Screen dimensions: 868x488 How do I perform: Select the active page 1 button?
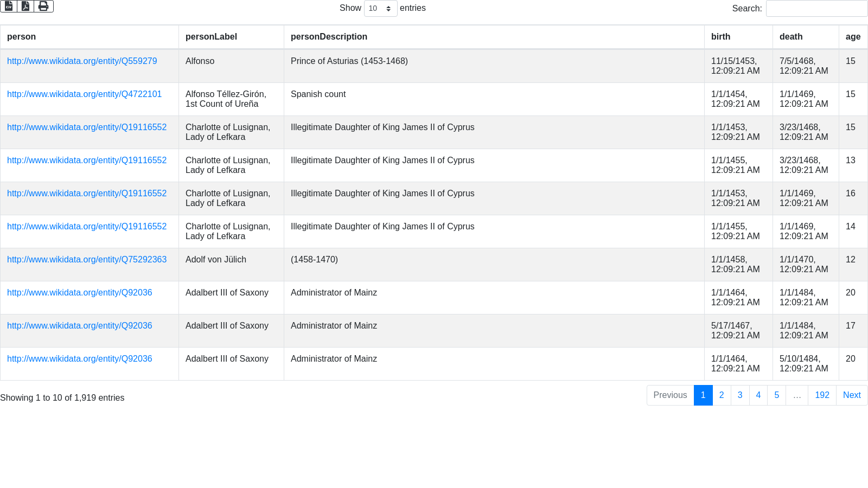pyautogui.click(x=703, y=395)
